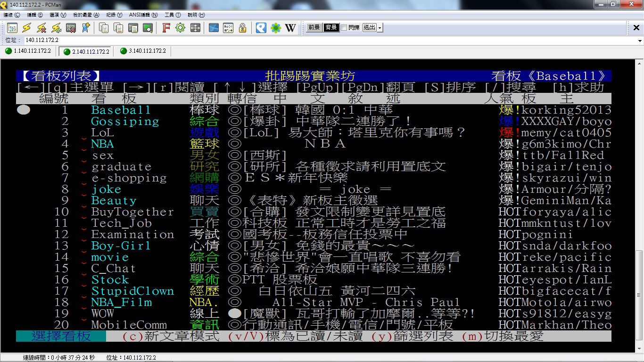Open the 送出 dropdown arrow
Screen dimensions: 644x362
coord(380,28)
